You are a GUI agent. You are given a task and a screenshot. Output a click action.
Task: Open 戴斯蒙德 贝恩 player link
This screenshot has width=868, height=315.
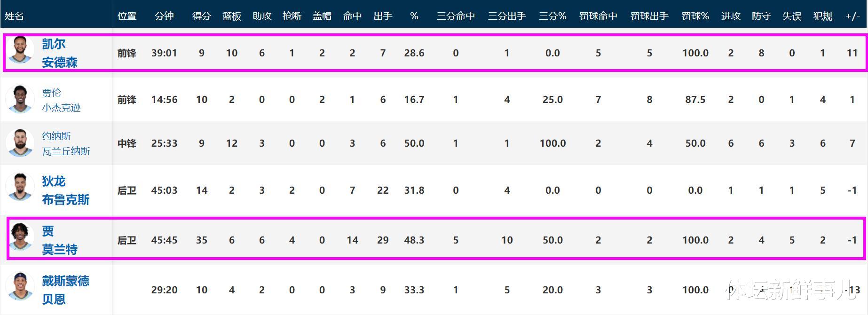tap(65, 290)
